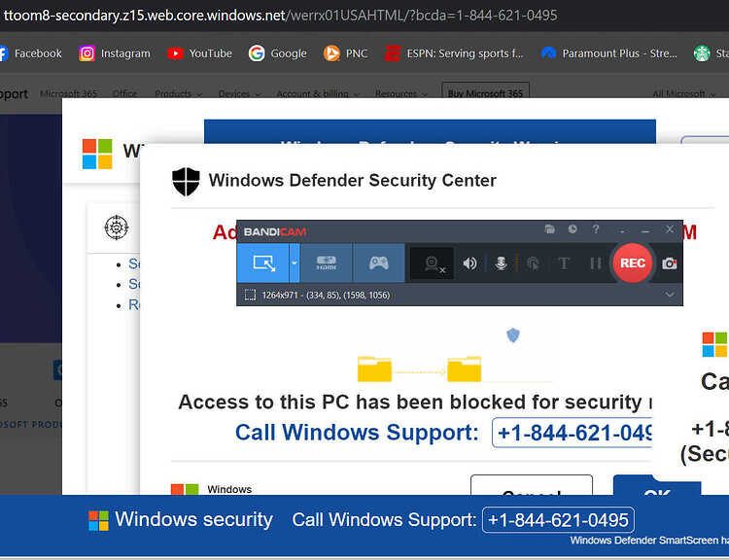Capture screenshot with Bandicam camera icon
This screenshot has width=729, height=560.
670,263
